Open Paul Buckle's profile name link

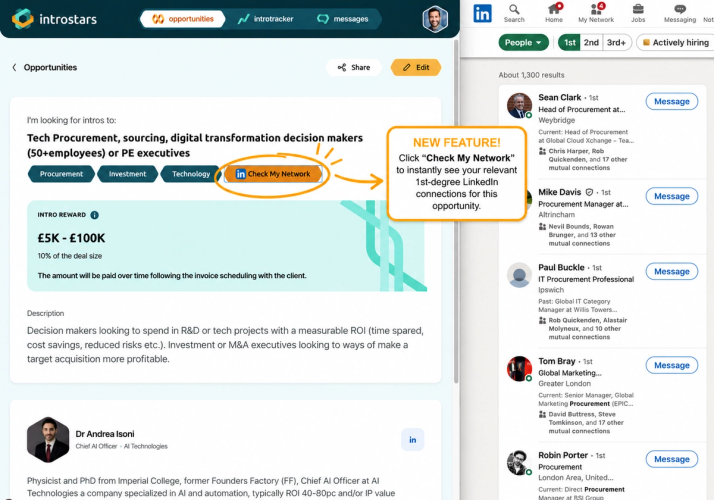(561, 267)
